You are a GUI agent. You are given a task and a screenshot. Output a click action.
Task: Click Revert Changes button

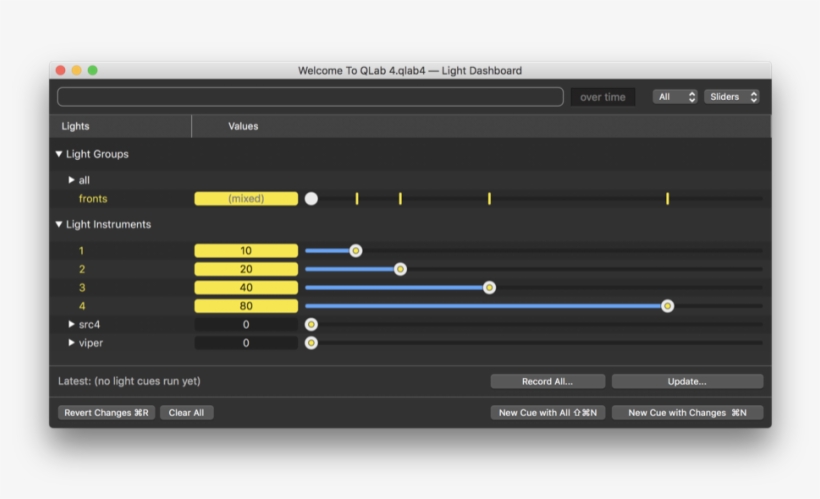[106, 413]
